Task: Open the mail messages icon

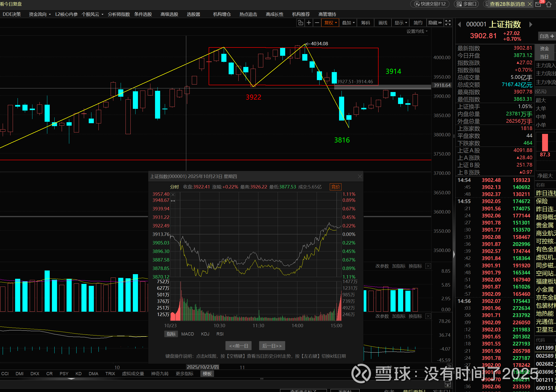Action: click(x=538, y=4)
